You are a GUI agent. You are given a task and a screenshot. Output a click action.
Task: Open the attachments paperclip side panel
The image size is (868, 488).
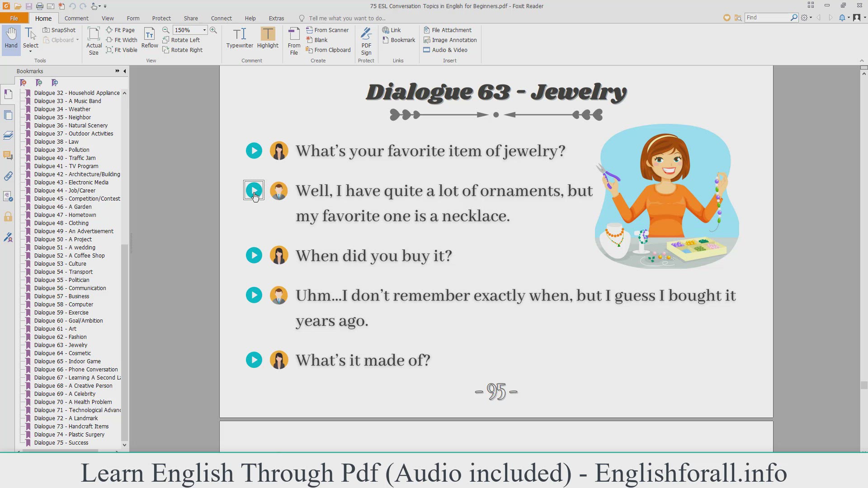tap(8, 176)
